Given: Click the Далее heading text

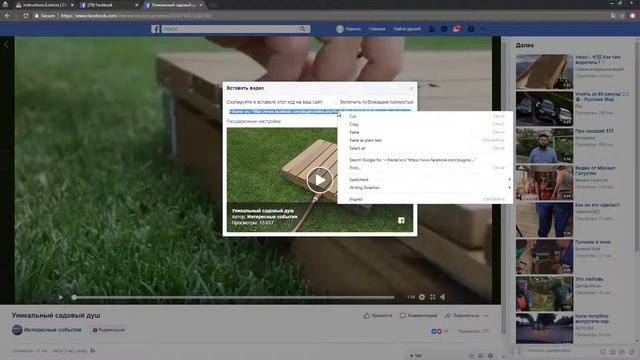Looking at the screenshot, I should pos(524,45).
